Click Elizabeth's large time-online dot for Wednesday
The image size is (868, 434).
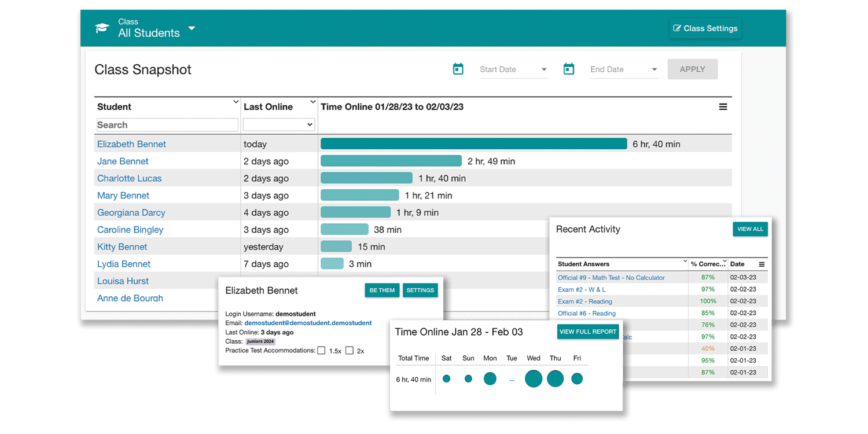(x=534, y=378)
